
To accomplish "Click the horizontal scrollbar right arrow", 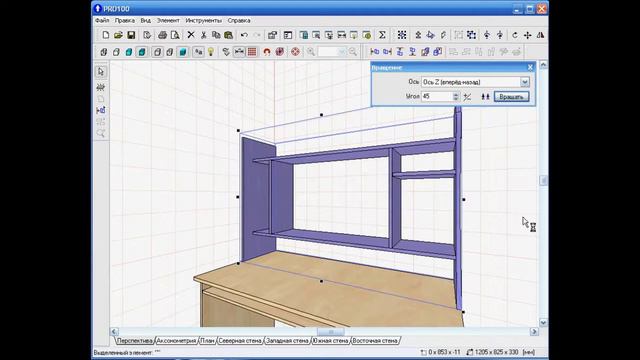I will click(534, 332).
